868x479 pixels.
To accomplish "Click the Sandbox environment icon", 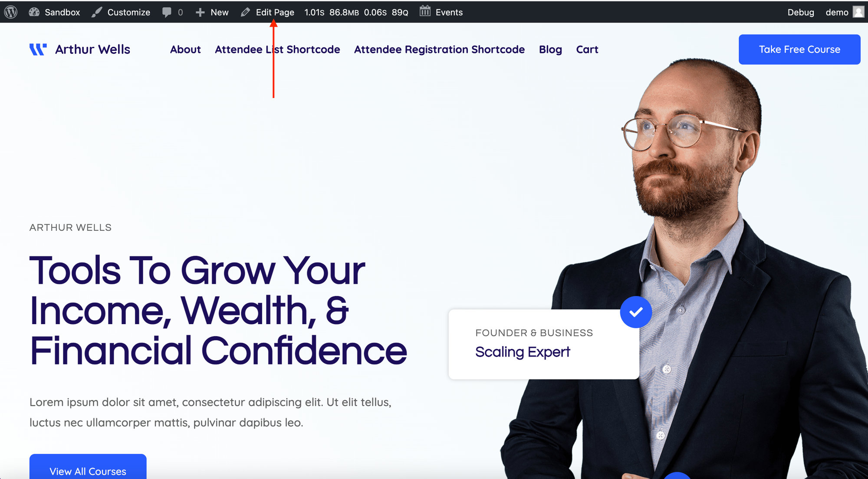I will point(34,12).
